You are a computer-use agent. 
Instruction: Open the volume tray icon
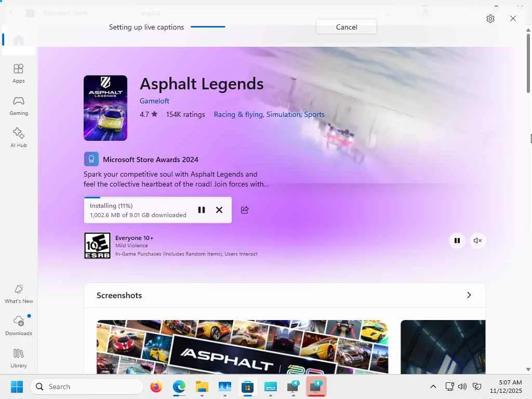click(x=462, y=387)
